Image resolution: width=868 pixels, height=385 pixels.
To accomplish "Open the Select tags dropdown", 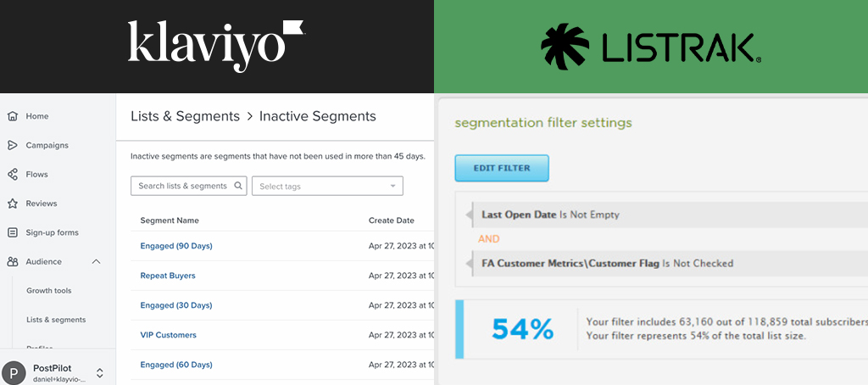I will tap(327, 186).
